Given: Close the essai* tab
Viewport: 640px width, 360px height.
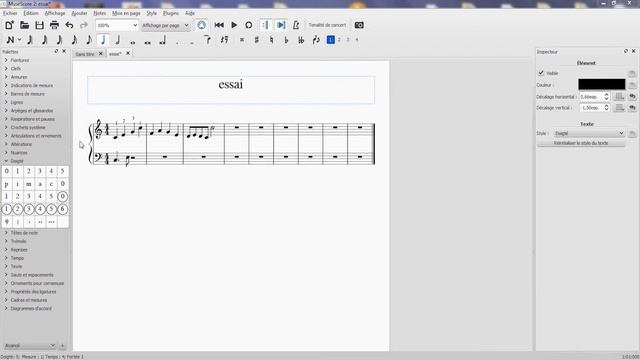Looking at the screenshot, I should (128, 53).
